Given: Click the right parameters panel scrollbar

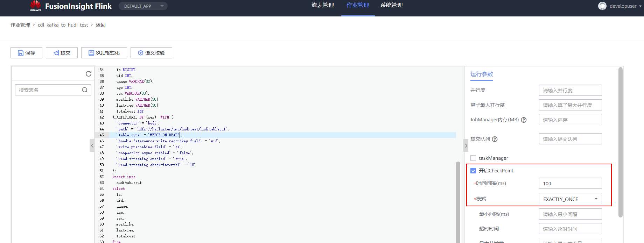Looking at the screenshot, I should click(621, 142).
